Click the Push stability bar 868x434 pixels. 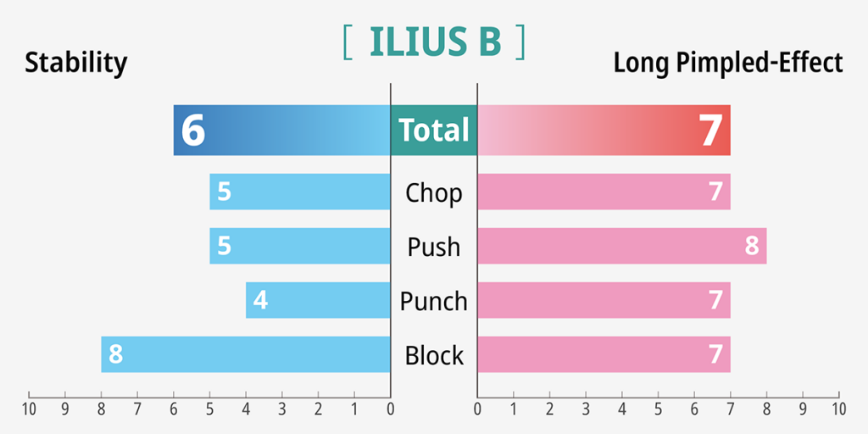point(300,247)
